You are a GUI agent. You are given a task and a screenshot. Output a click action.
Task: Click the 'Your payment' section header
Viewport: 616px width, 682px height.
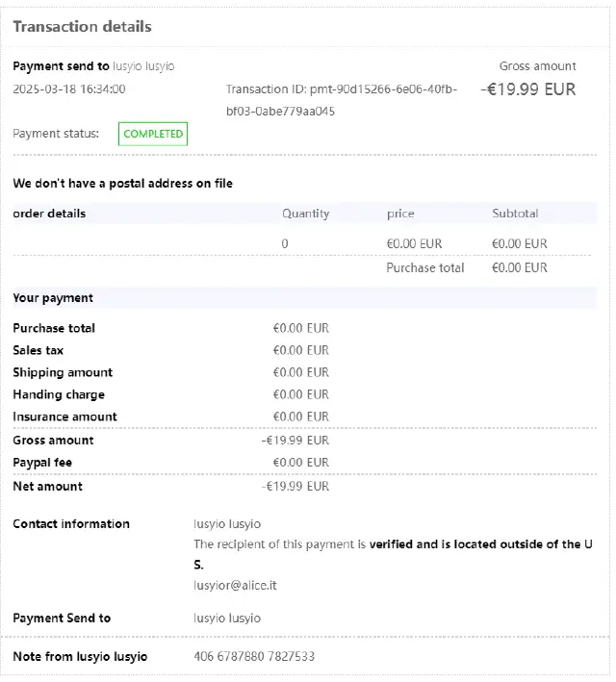click(x=53, y=298)
